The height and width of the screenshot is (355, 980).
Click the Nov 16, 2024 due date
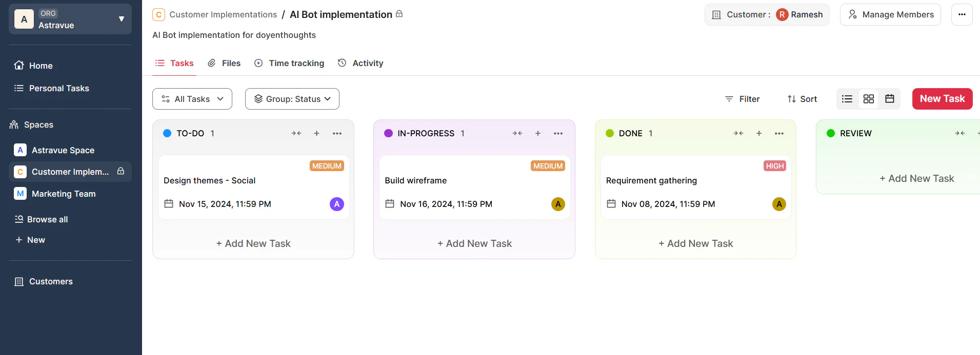(446, 204)
